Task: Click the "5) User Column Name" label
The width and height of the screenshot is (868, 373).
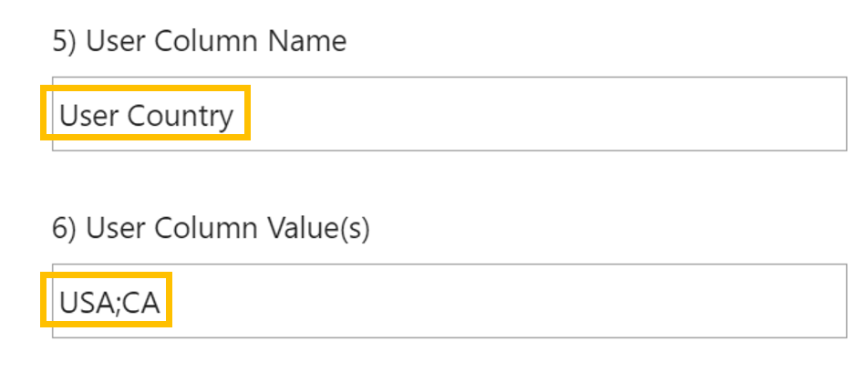Action: (x=199, y=42)
